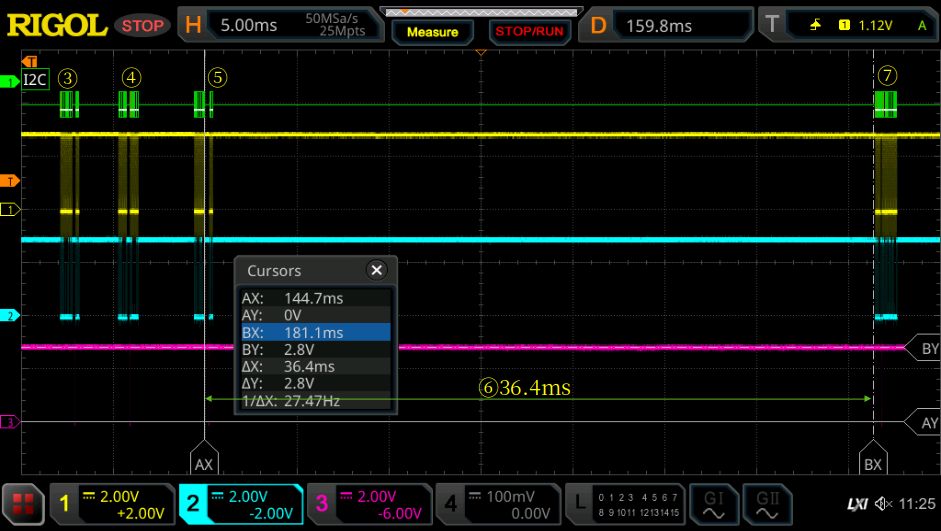Click the 11:25 clock time
Screen dimensions: 941x531
(x=918, y=504)
